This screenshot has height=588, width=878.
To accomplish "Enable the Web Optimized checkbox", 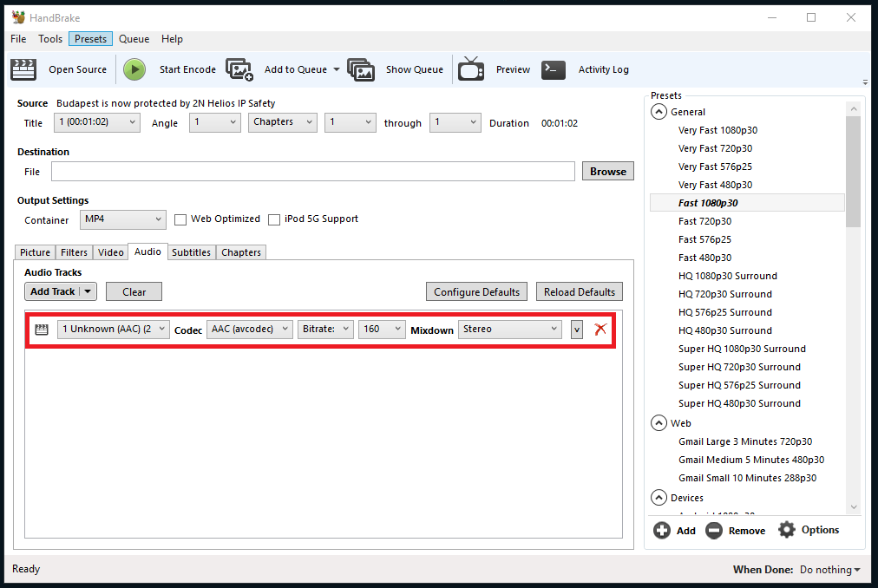I will point(180,219).
